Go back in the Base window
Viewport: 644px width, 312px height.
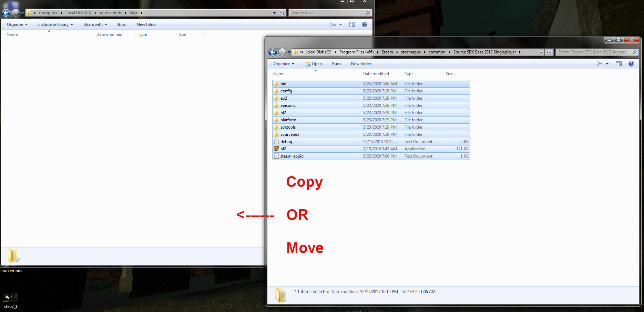tap(6, 13)
